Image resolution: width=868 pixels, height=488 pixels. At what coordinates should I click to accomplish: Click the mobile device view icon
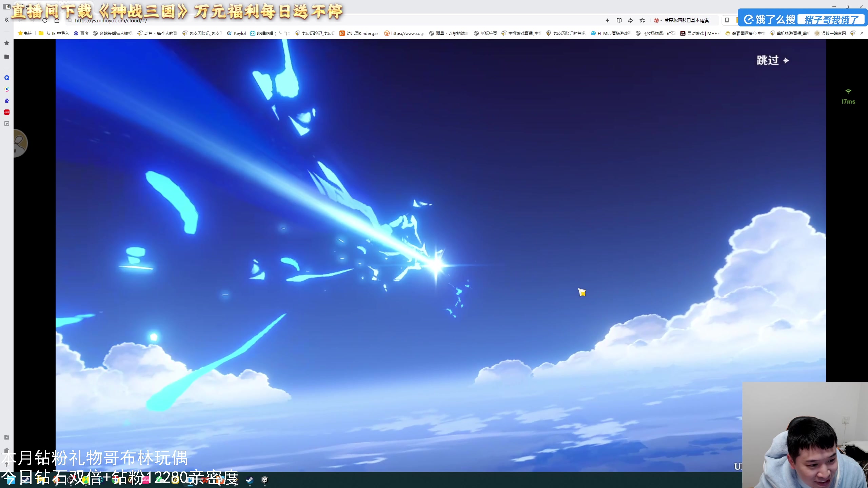click(x=727, y=20)
